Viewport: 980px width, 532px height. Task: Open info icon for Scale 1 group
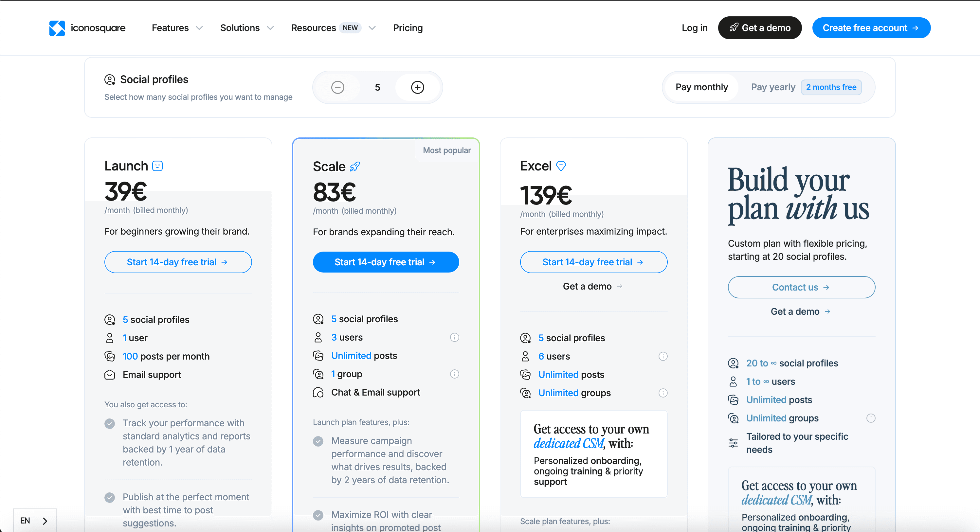454,374
